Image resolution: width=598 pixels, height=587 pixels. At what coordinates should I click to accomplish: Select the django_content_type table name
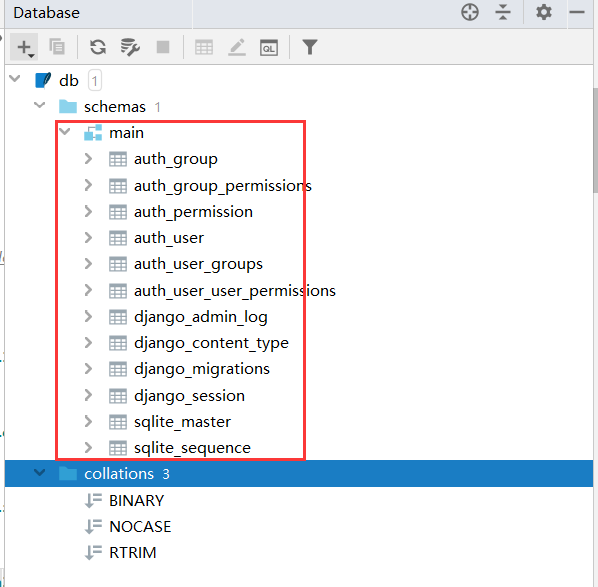click(211, 344)
